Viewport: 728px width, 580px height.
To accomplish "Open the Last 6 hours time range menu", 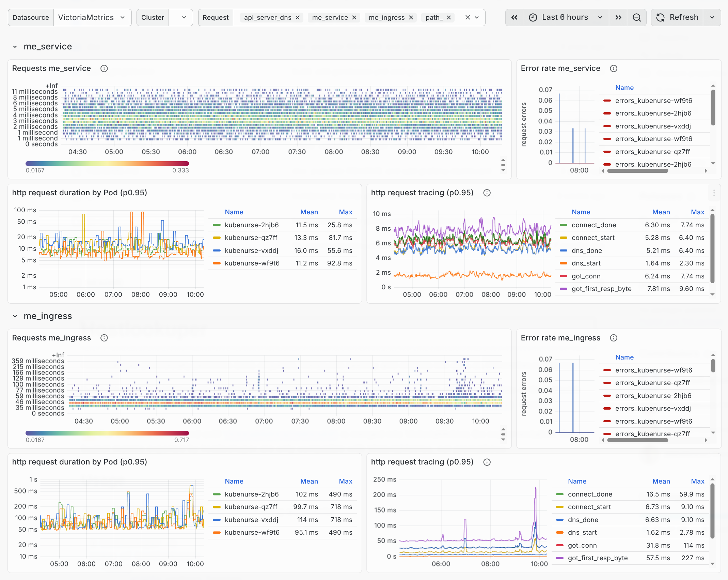I will (566, 17).
